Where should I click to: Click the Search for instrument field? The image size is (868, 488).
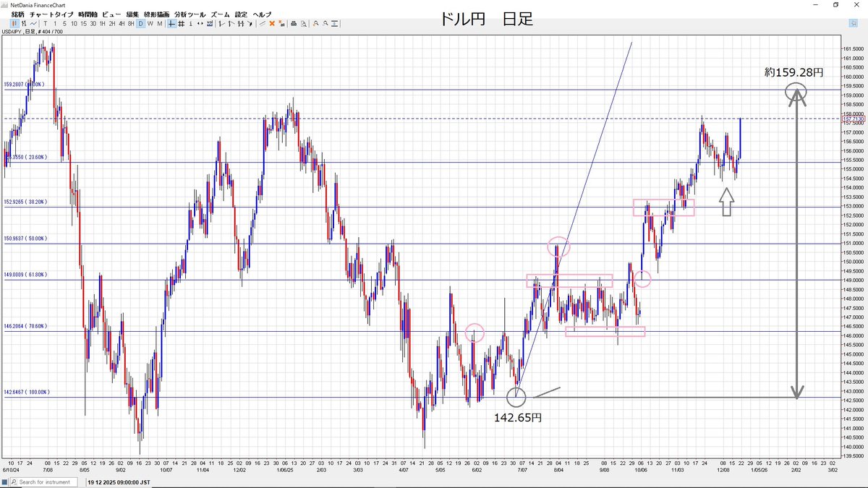click(x=45, y=481)
